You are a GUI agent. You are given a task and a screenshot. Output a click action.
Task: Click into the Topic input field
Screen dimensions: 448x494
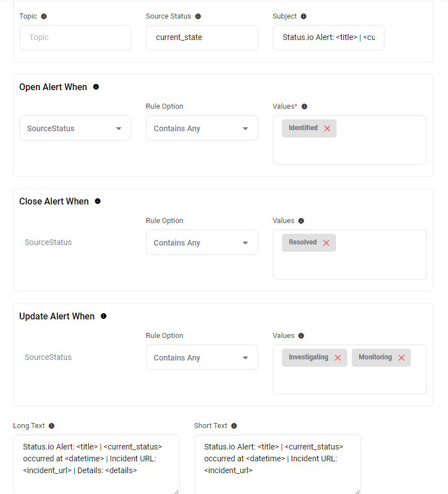click(75, 38)
